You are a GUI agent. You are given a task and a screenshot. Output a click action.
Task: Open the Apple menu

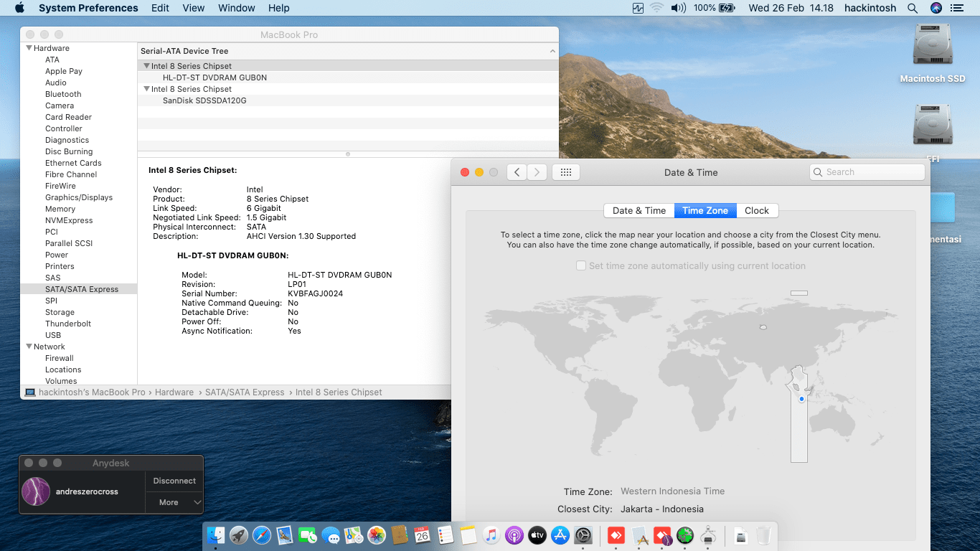coord(19,8)
